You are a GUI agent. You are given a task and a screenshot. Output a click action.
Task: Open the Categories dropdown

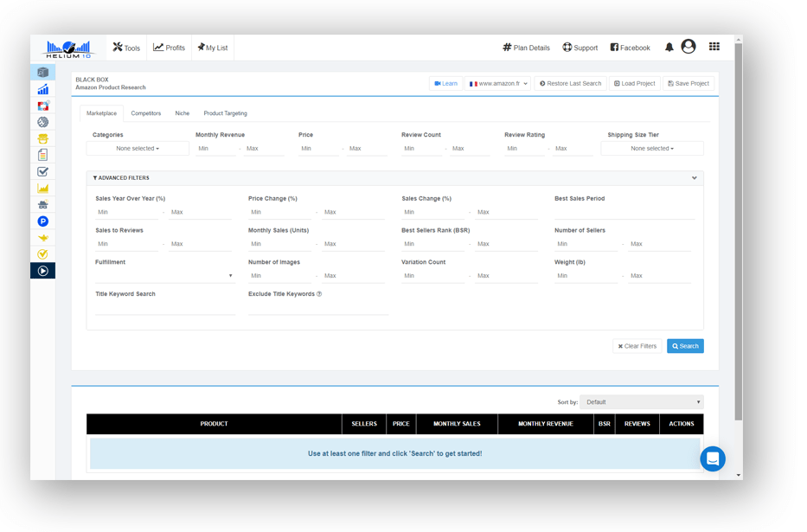pyautogui.click(x=138, y=149)
